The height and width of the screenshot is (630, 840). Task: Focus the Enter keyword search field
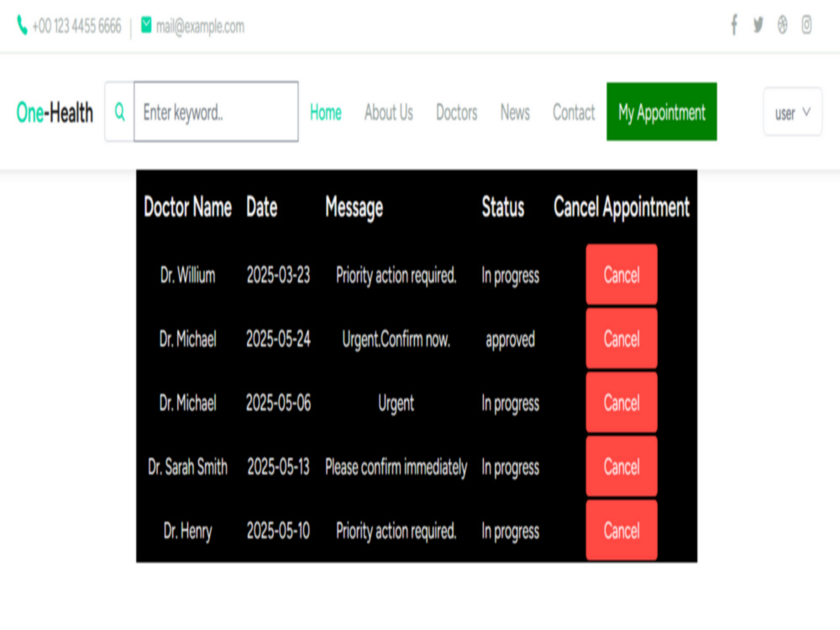(x=216, y=112)
